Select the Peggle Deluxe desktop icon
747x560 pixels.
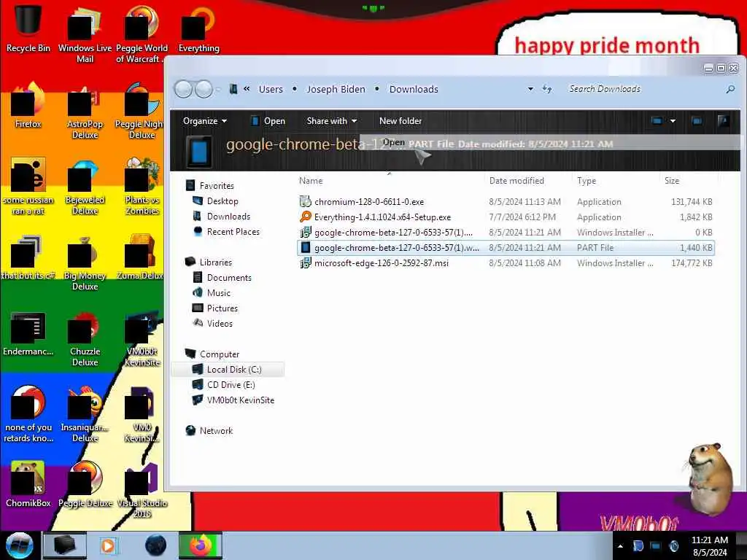pyautogui.click(x=85, y=484)
